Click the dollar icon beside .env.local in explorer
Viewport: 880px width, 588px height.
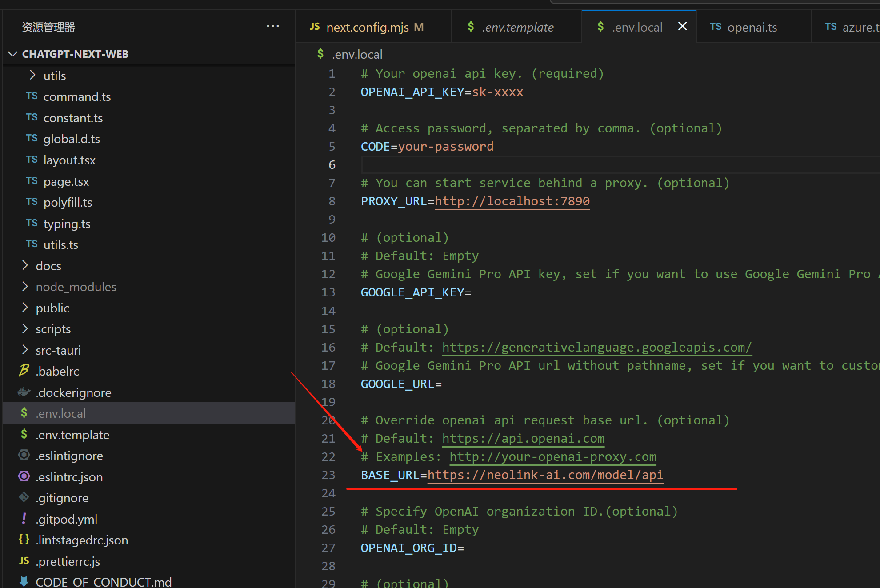click(x=24, y=413)
